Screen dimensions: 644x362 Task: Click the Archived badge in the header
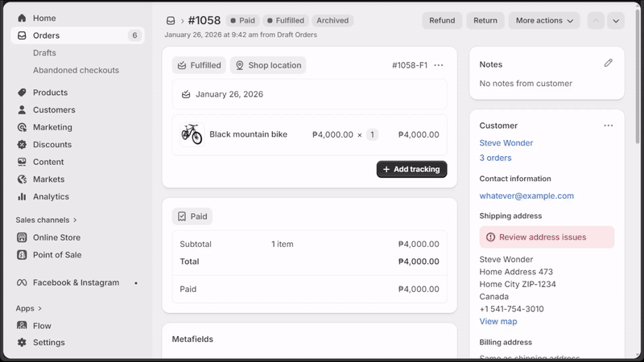tap(332, 21)
